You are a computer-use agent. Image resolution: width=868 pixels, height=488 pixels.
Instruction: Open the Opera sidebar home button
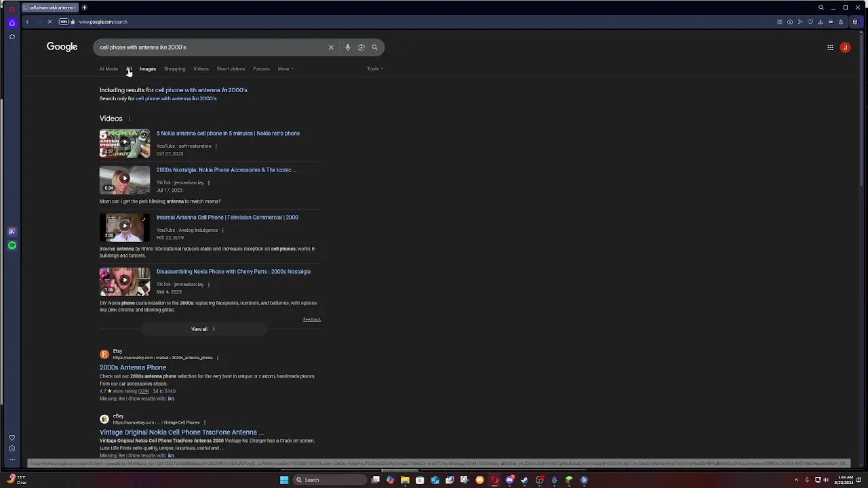coord(12,22)
